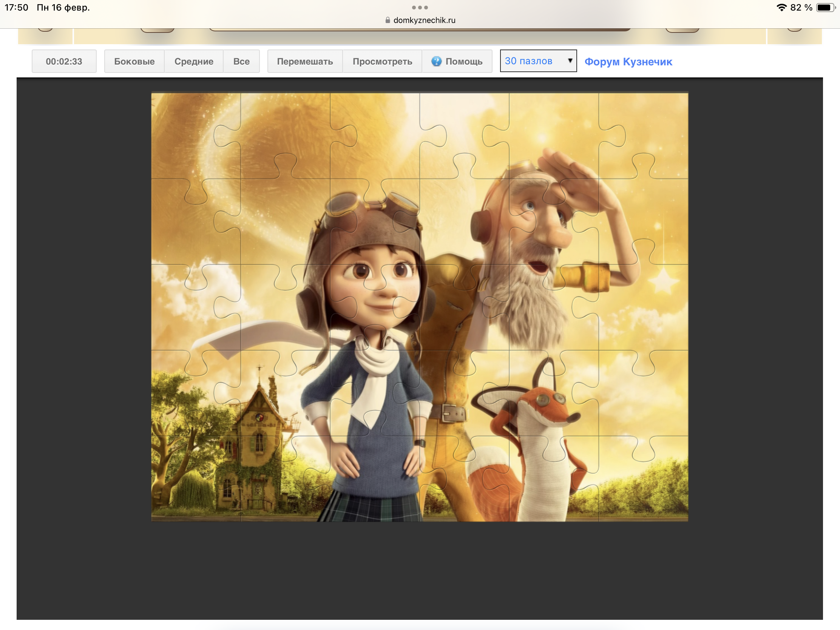The image size is (840, 630).
Task: Tap the lock icon beside domkyznechik.ru
Action: pos(388,20)
